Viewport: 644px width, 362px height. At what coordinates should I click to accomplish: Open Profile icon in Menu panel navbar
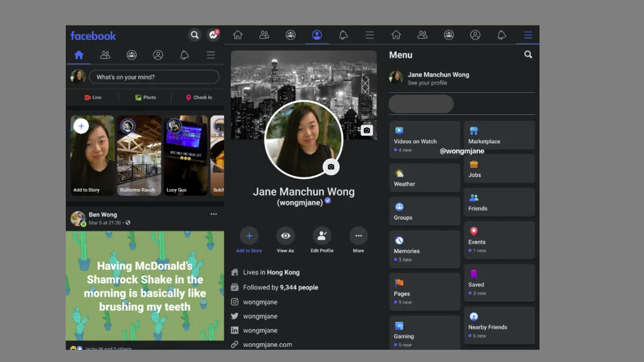tap(475, 35)
